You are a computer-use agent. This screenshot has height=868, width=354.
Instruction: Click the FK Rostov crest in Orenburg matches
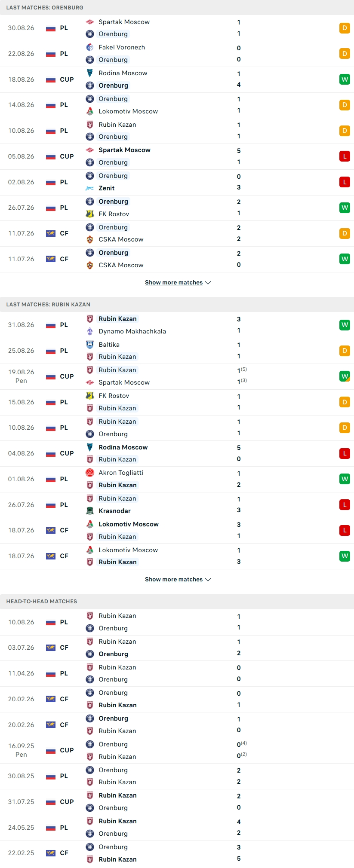(x=90, y=214)
